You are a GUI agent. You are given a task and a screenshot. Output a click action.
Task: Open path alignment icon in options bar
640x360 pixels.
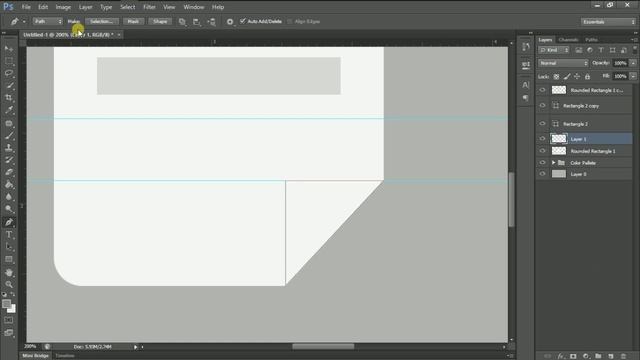(x=197, y=22)
